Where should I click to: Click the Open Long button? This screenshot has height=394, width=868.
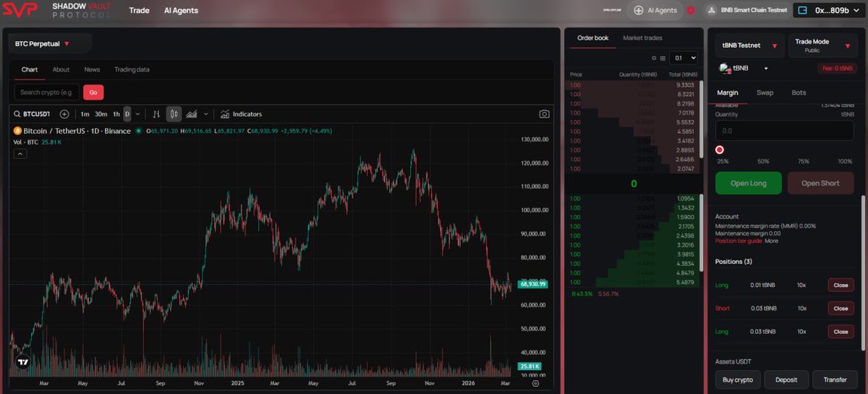point(749,183)
